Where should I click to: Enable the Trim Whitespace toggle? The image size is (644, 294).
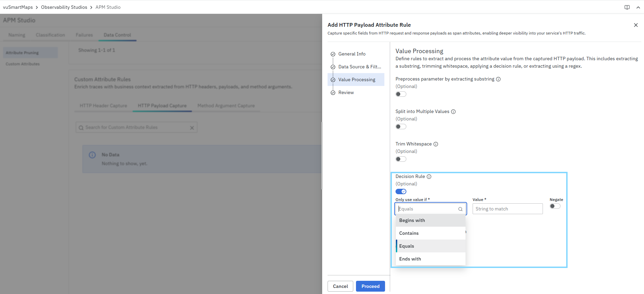401,159
